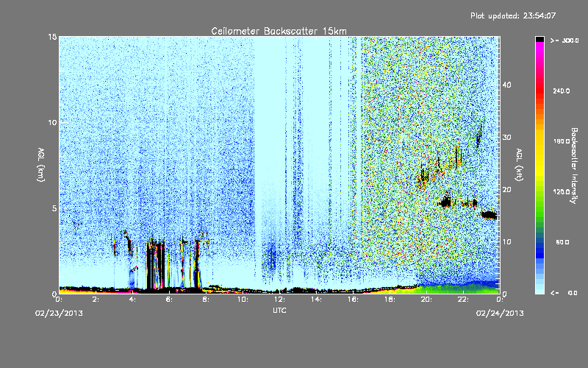The width and height of the screenshot is (588, 368).
Task: Pick the green colorbar band near 120.0
Action: (539, 195)
